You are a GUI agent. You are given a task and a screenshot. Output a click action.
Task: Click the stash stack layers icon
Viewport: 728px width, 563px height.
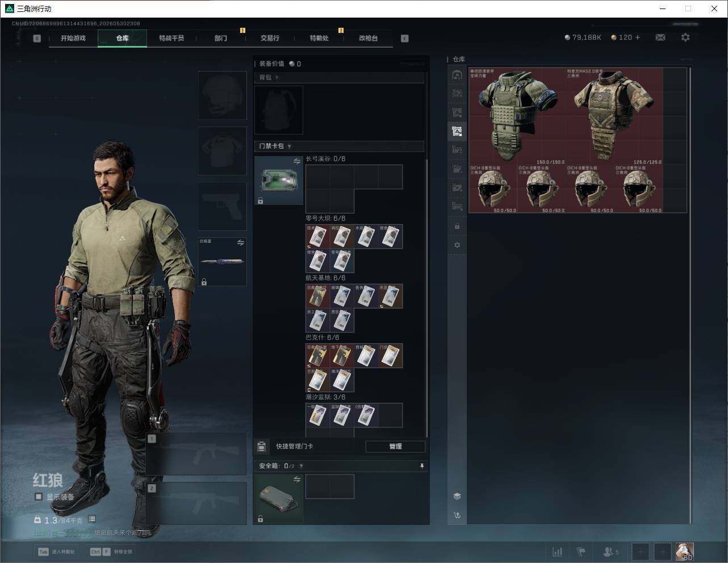[457, 496]
